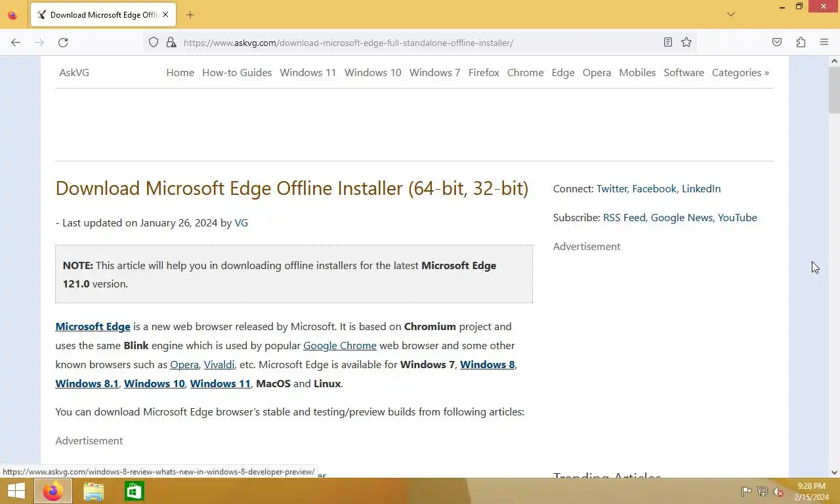Open File Explorer from the taskbar
Viewport: 840px width, 504px height.
tap(94, 491)
